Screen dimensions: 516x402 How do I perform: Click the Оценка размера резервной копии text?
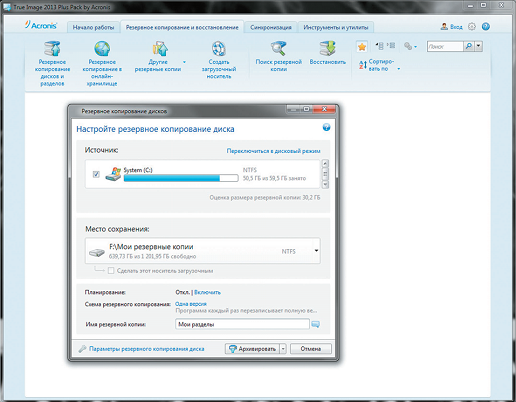point(265,198)
